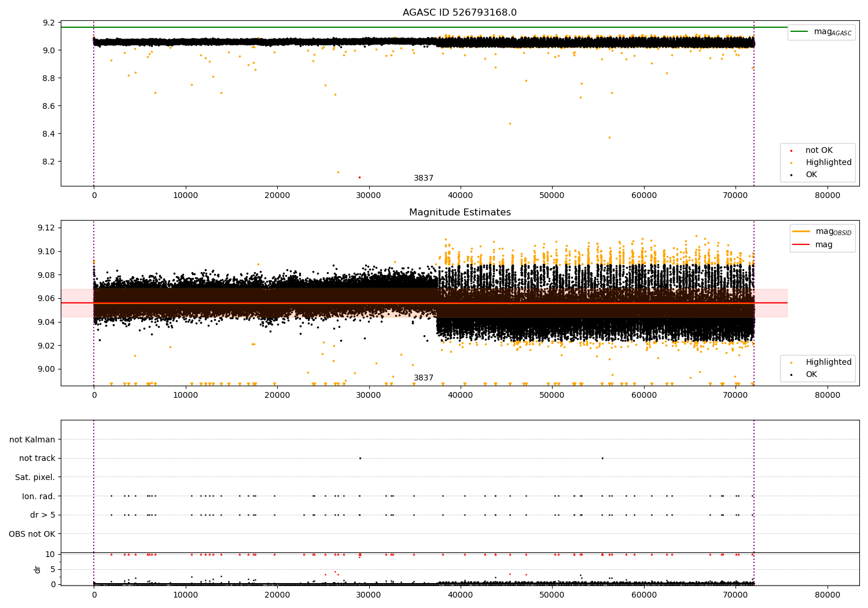Click the 9.08 y-axis tick in the middle plot
The width and height of the screenshot is (868, 608).
click(46, 275)
